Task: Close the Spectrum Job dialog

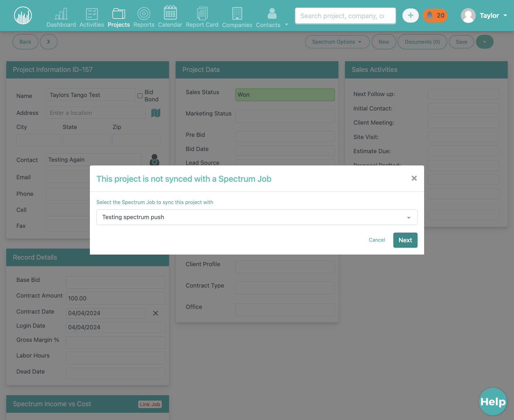Action: point(414,178)
